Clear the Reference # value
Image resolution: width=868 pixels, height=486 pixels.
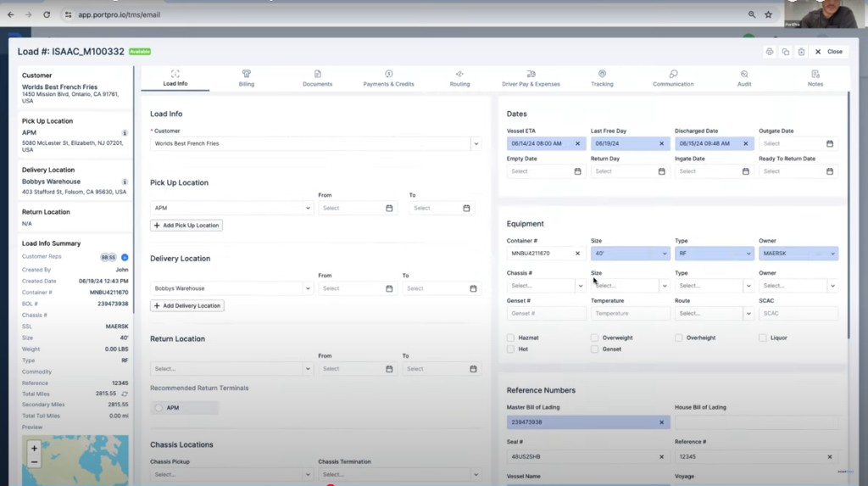830,456
